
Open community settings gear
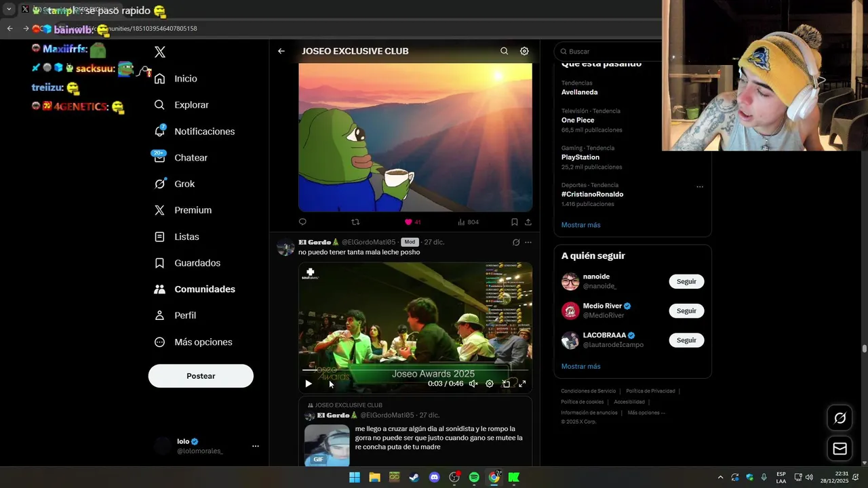[x=524, y=51]
